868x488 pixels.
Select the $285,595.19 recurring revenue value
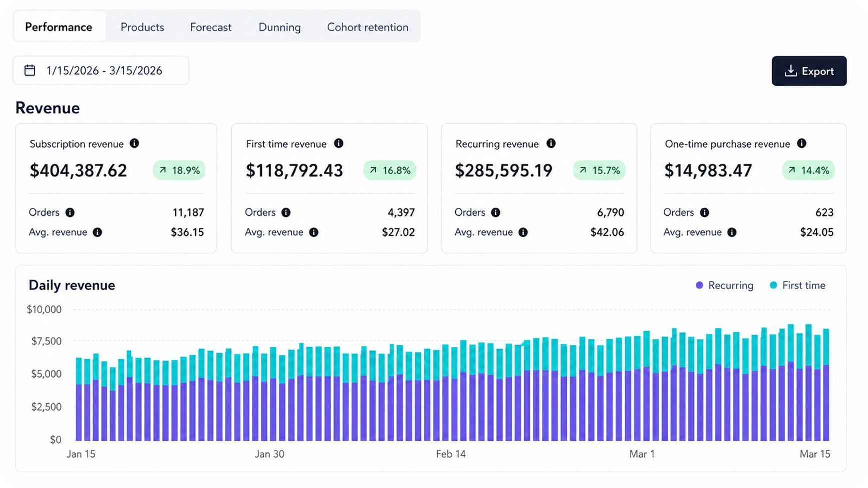[504, 171]
